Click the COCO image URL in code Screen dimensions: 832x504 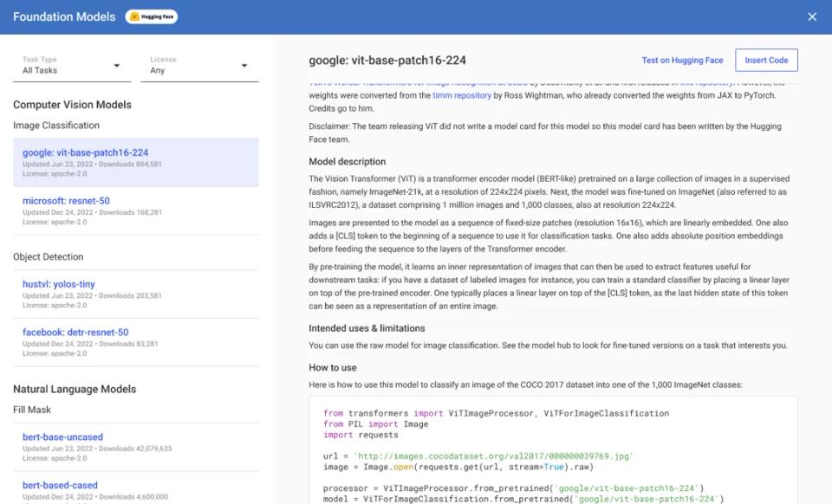point(493,456)
